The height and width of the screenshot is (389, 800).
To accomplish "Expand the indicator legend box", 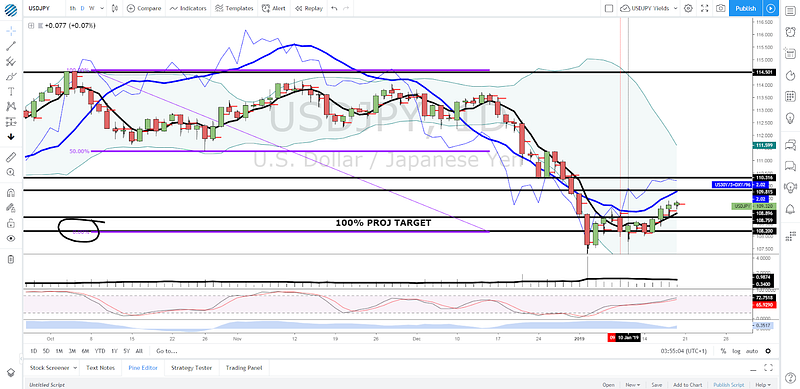I will coord(32,25).
